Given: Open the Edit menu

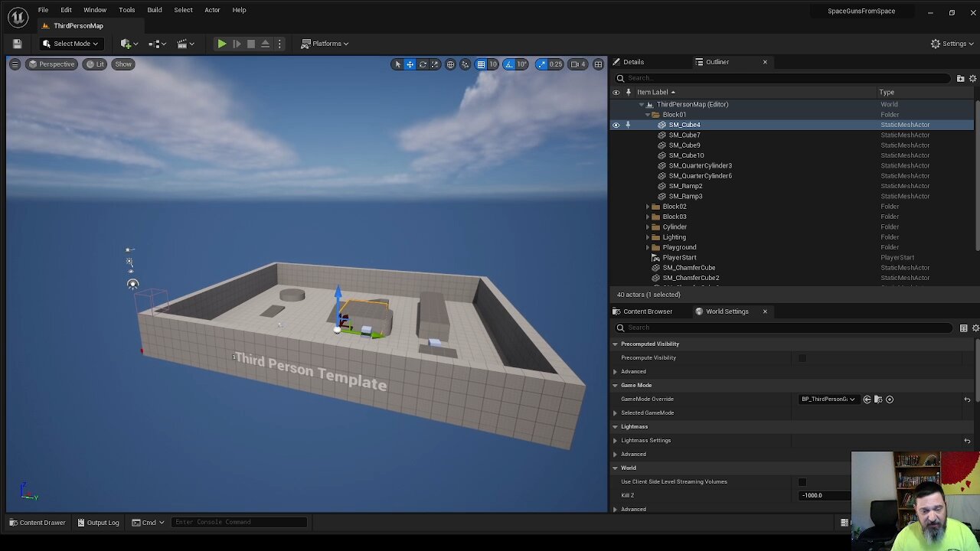Looking at the screenshot, I should (x=66, y=10).
